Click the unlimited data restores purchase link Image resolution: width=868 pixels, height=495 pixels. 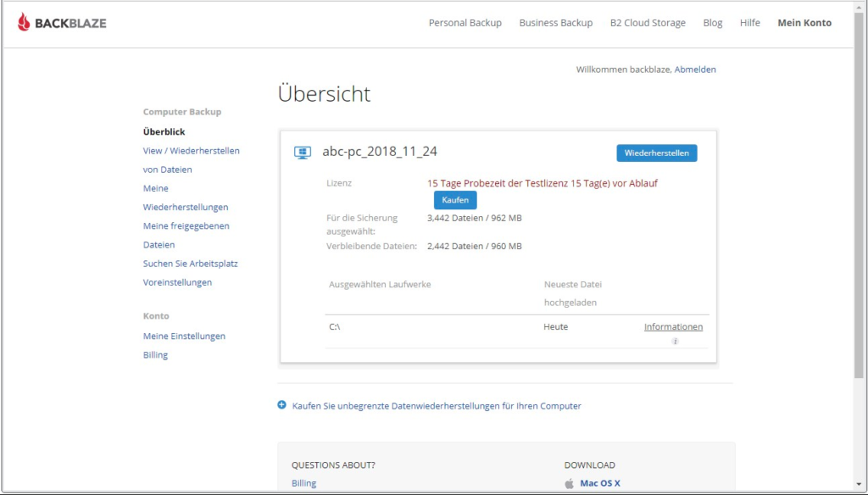pyautogui.click(x=437, y=406)
